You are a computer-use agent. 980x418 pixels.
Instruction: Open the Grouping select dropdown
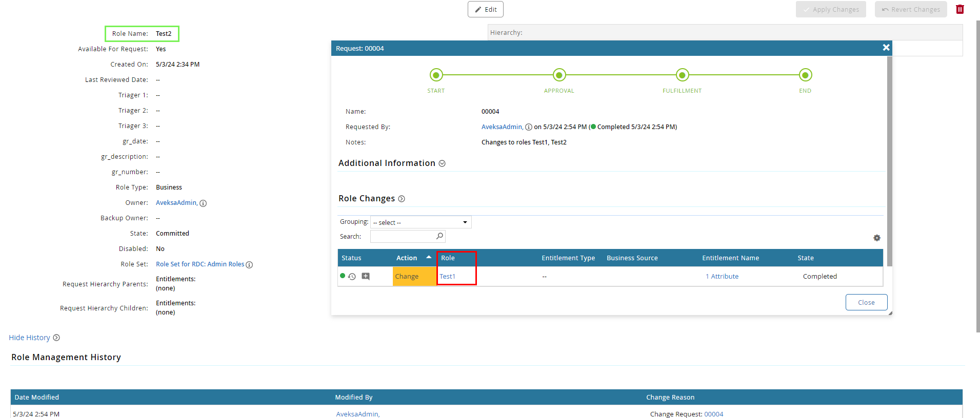pyautogui.click(x=421, y=222)
